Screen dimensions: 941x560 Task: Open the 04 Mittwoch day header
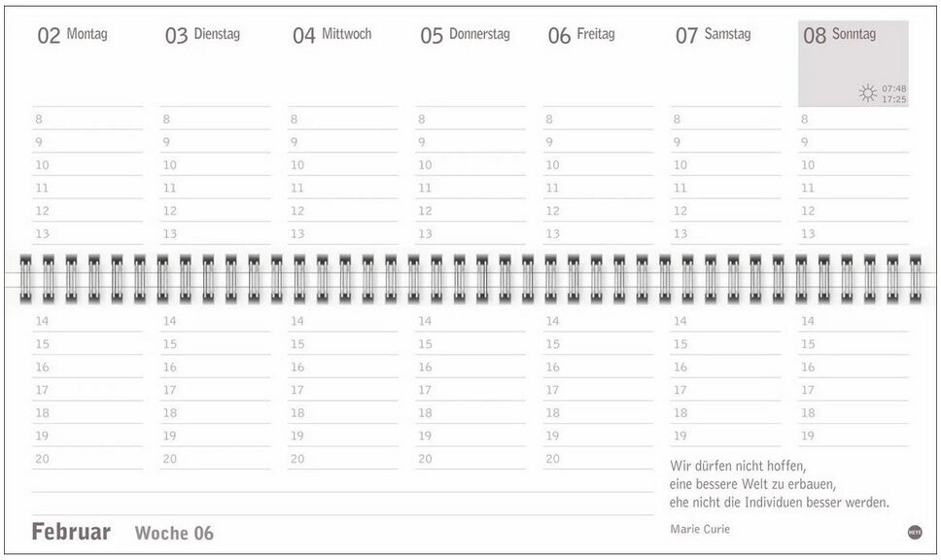331,36
